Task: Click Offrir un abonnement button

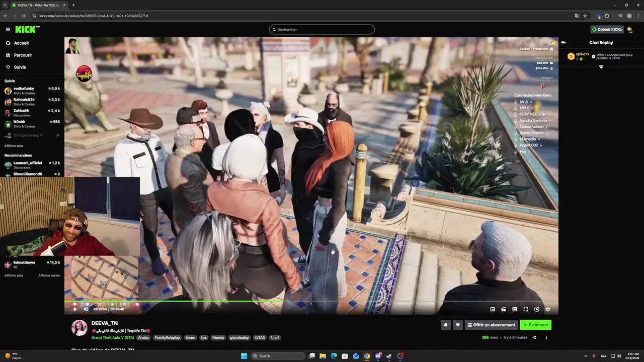Action: 491,325
